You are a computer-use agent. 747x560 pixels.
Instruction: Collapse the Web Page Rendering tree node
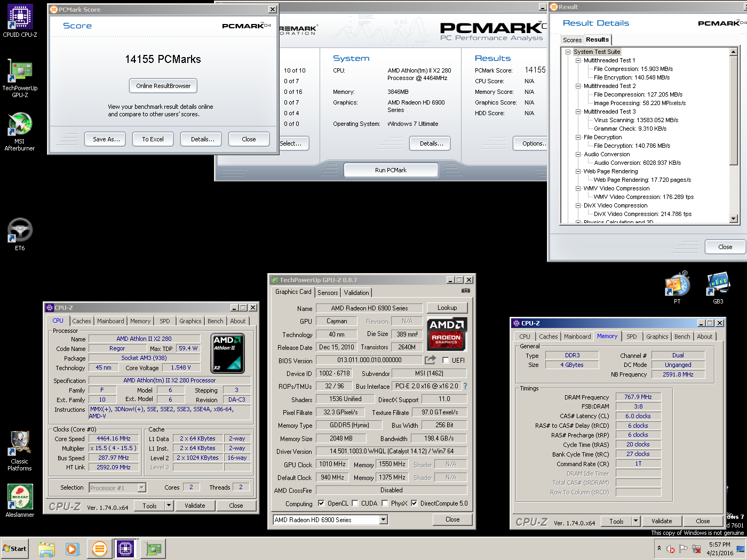(x=578, y=171)
